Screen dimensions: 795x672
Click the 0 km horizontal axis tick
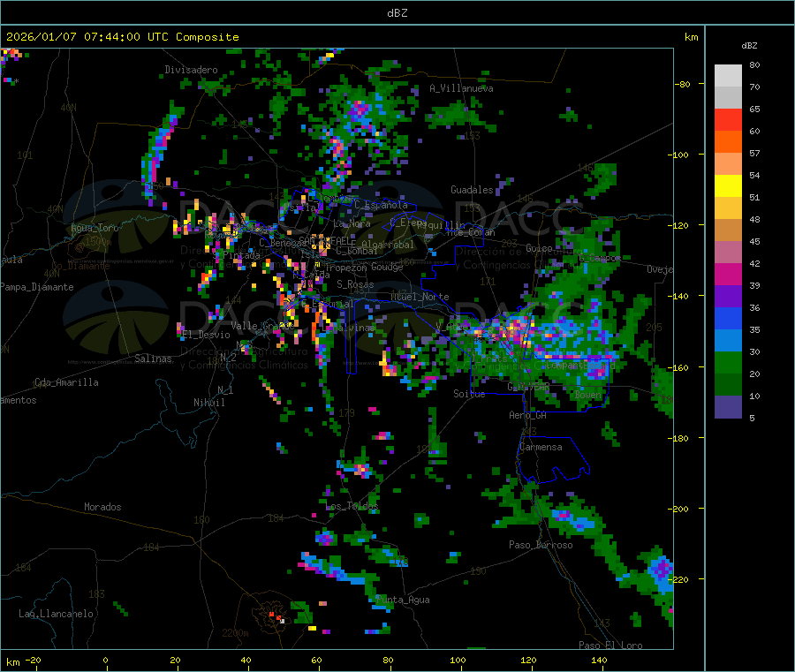(105, 660)
